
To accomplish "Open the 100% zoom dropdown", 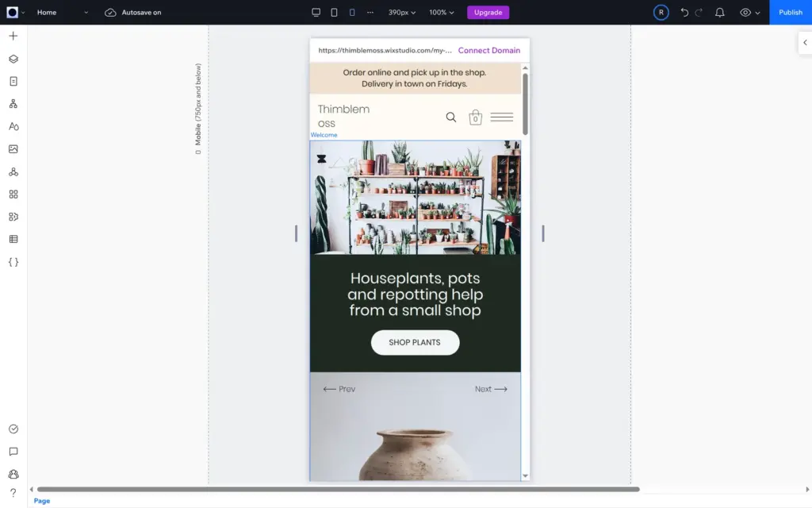I will tap(441, 13).
